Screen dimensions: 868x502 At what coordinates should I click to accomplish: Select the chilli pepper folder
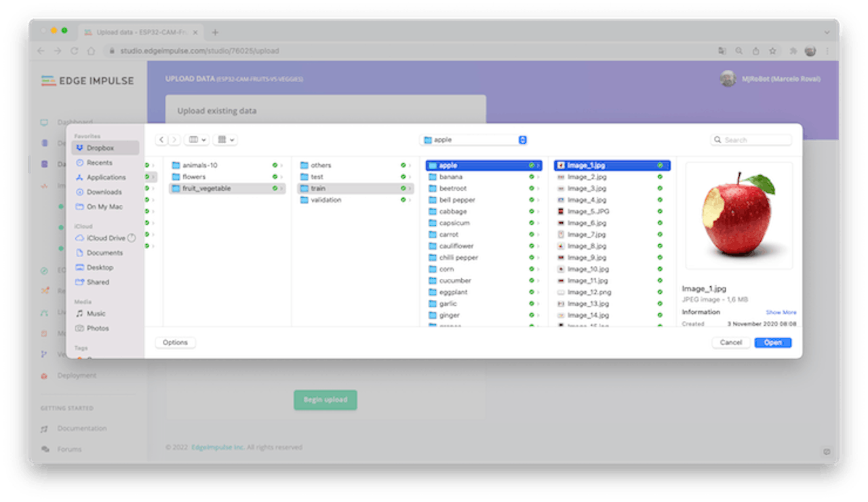click(x=484, y=258)
